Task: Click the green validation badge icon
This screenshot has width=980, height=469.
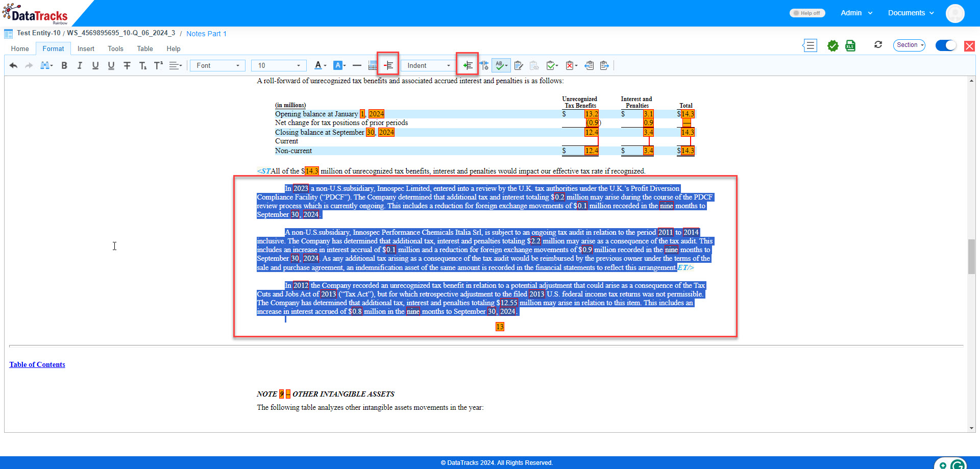Action: click(x=833, y=46)
